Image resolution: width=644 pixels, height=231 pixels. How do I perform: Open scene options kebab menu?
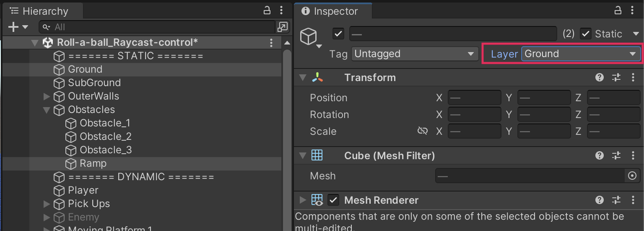pos(271,42)
